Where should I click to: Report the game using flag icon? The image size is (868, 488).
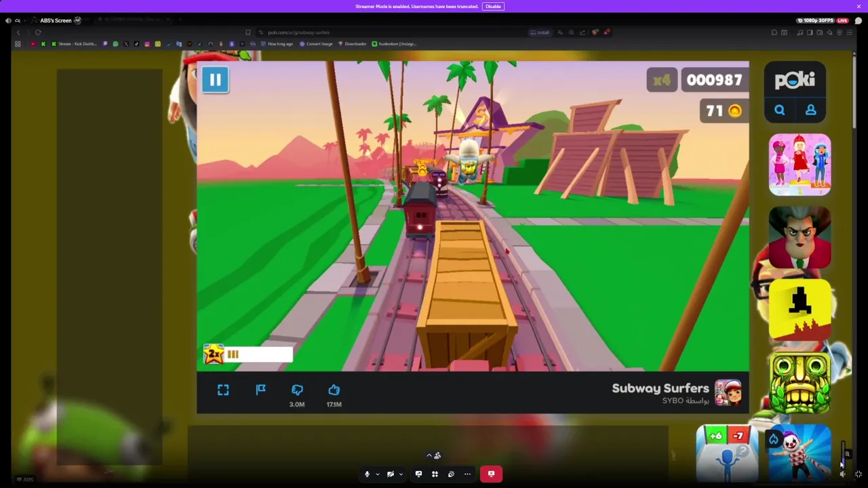point(260,390)
